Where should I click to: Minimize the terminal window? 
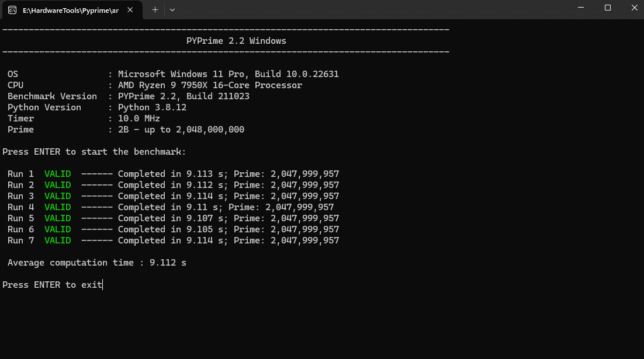coord(580,8)
